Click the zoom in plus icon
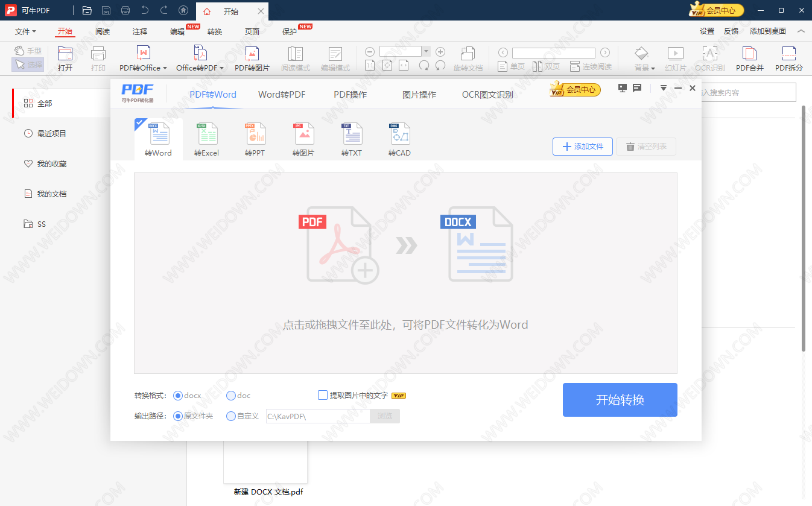This screenshot has width=812, height=506. (440, 52)
